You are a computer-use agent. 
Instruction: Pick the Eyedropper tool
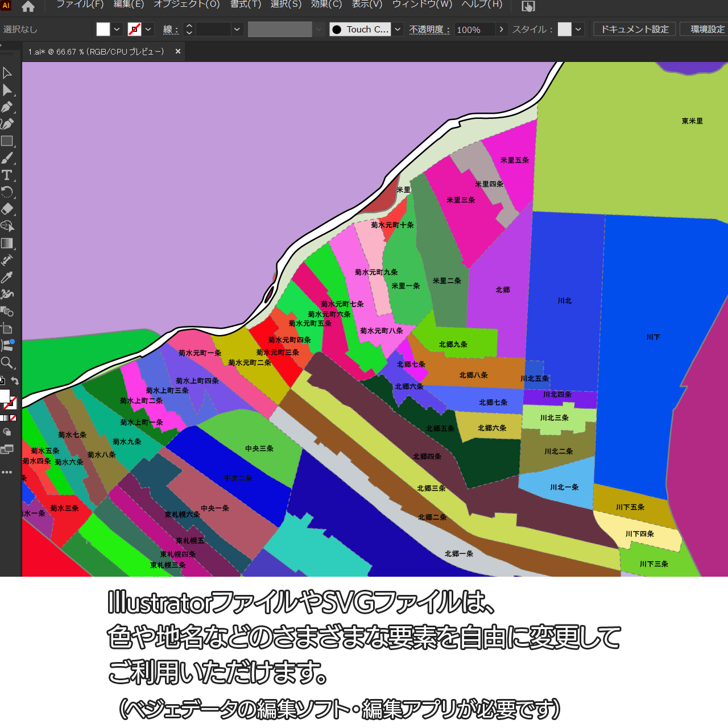pyautogui.click(x=7, y=278)
